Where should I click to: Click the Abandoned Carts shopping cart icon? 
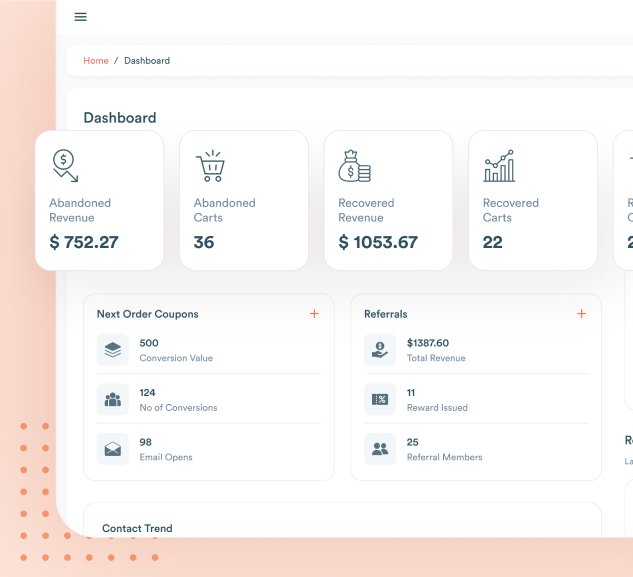[x=210, y=166]
